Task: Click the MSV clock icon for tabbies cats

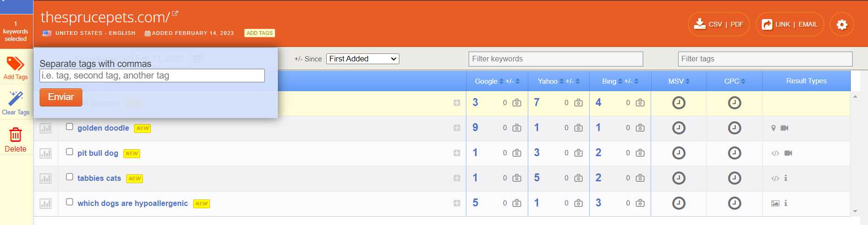Action: (679, 178)
